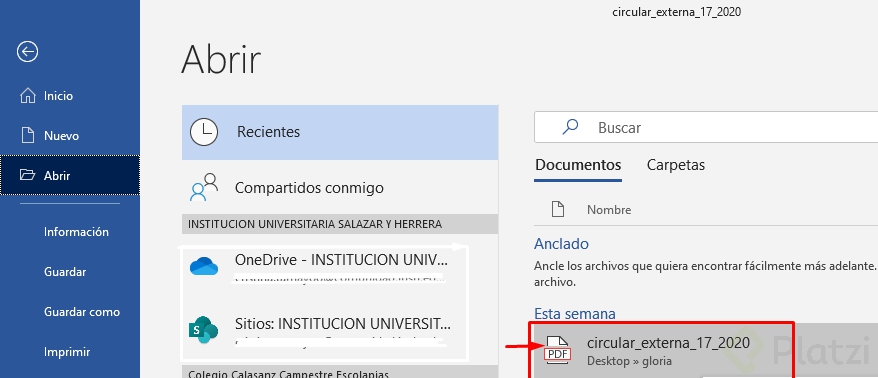
Task: Click the SharePoint Sitios icon
Action: point(203,330)
